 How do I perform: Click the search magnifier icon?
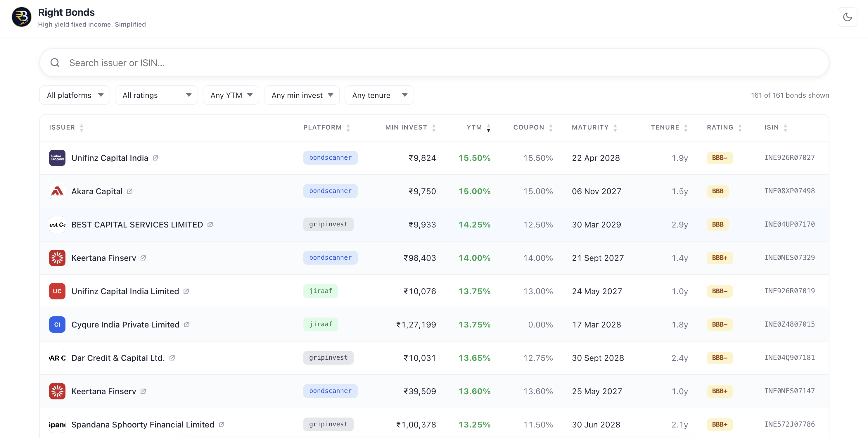pyautogui.click(x=55, y=63)
